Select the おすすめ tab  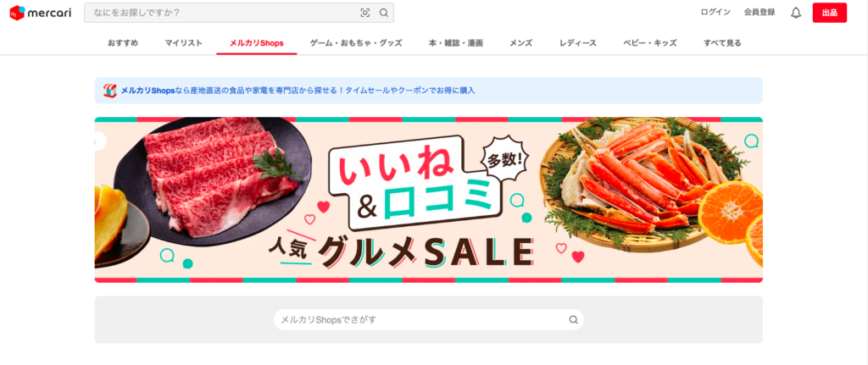point(123,42)
